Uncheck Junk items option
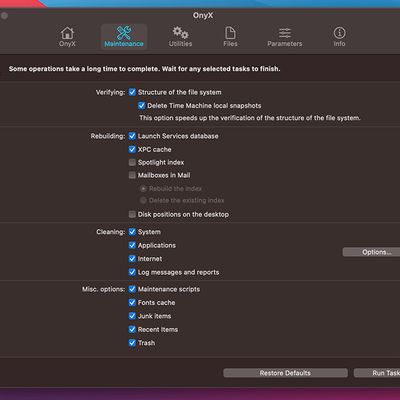 132,316
